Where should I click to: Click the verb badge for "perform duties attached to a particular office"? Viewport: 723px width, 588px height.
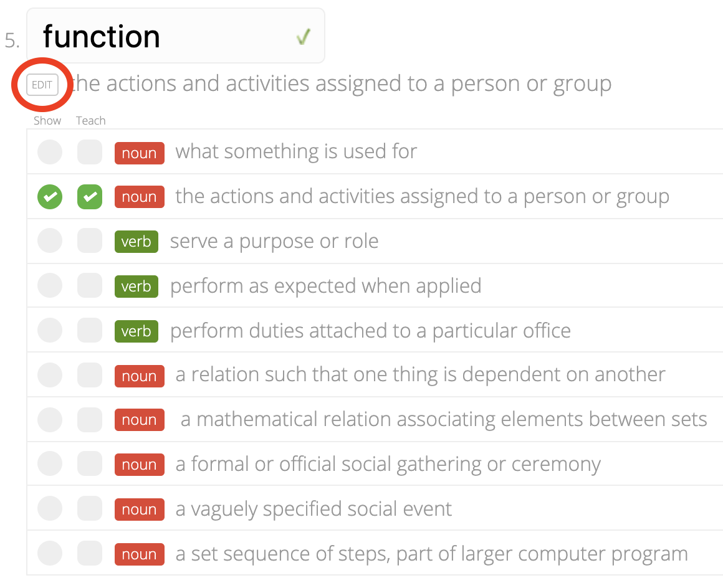click(x=136, y=331)
